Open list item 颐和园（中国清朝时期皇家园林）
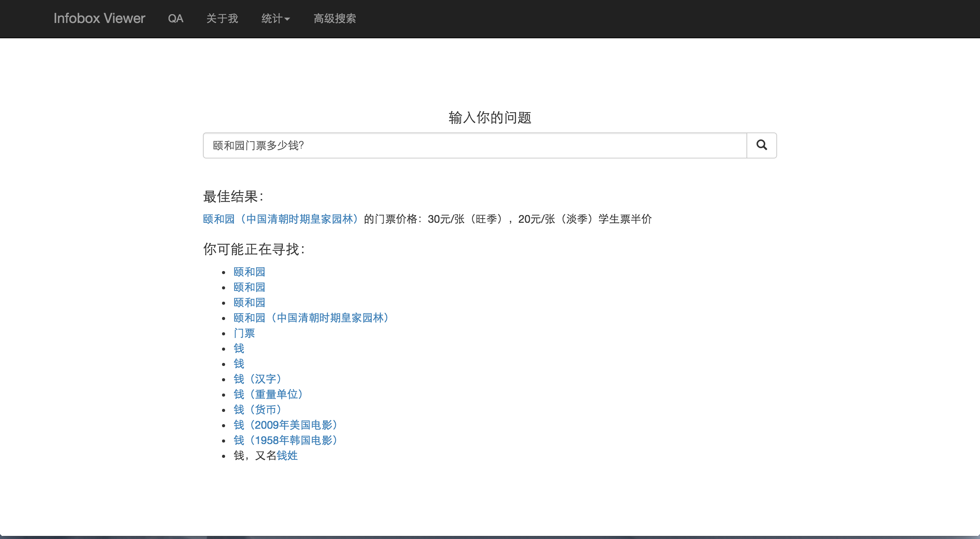This screenshot has width=980, height=539. pyautogui.click(x=312, y=318)
